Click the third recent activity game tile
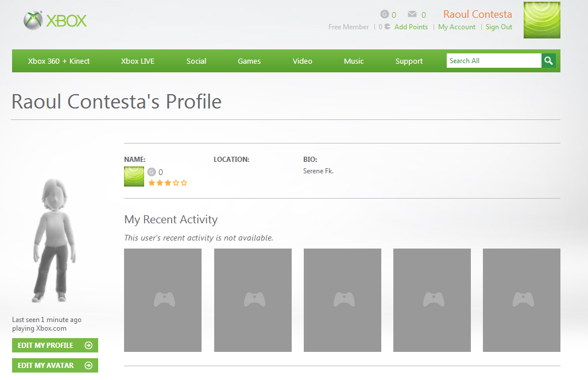 point(342,300)
